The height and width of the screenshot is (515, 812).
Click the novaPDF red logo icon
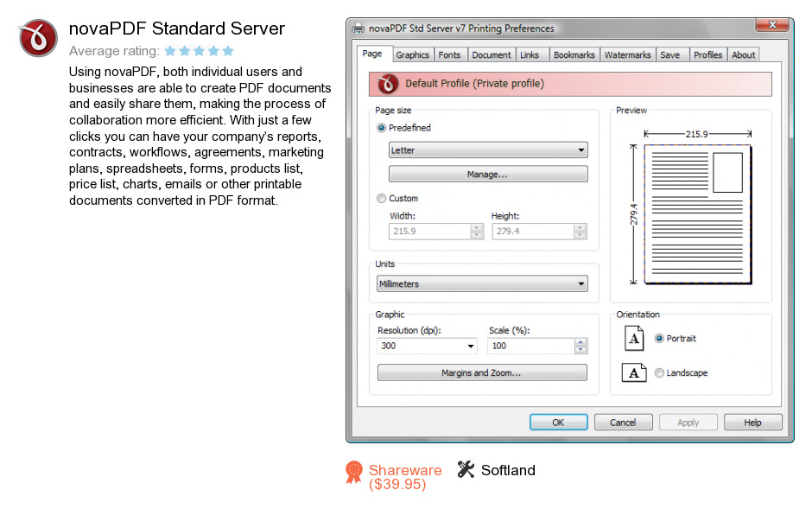click(38, 38)
